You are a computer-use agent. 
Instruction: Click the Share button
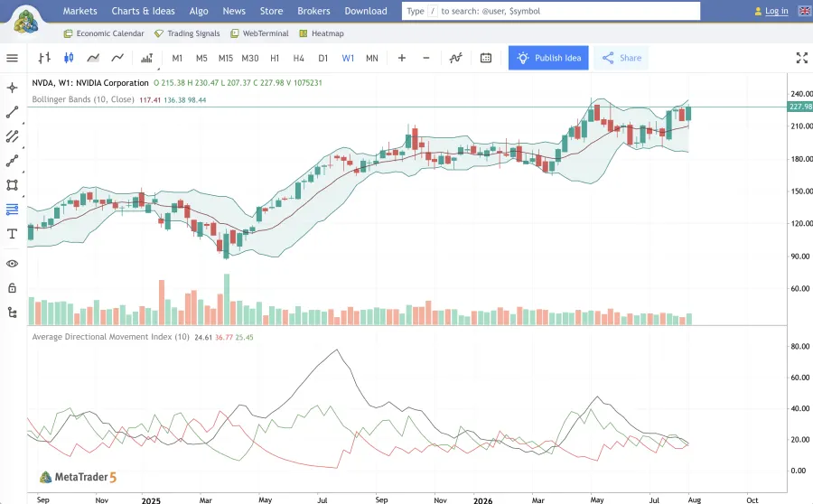click(621, 58)
